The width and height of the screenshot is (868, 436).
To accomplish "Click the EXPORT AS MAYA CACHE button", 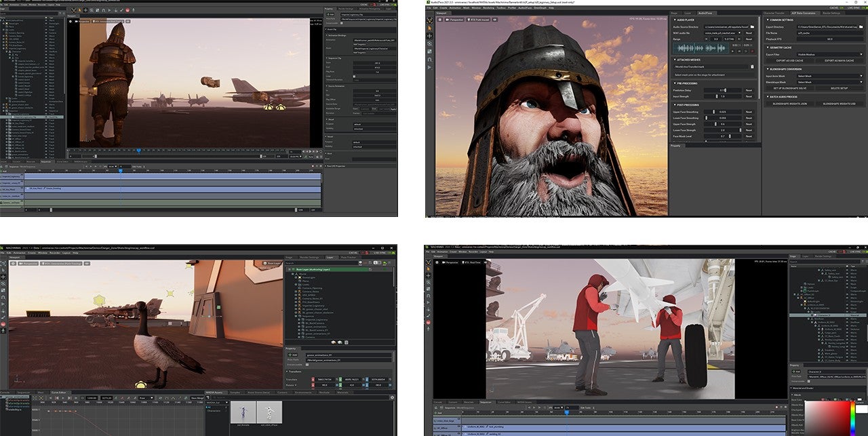I will [838, 61].
